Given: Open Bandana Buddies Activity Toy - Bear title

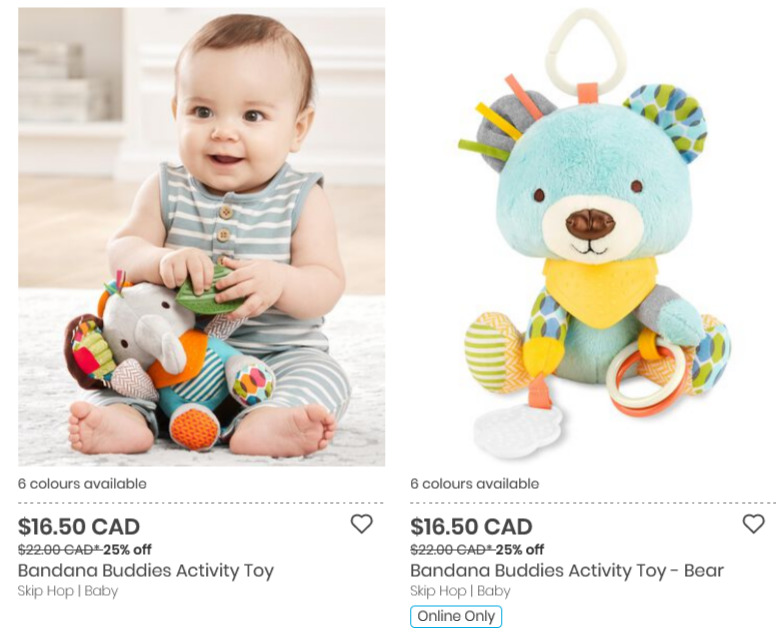Looking at the screenshot, I should coord(567,571).
